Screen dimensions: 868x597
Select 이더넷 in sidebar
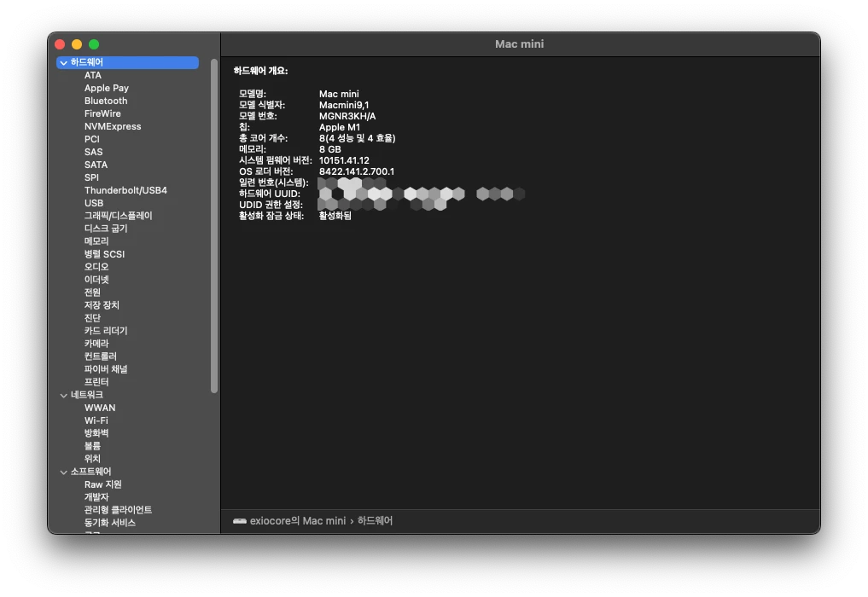click(96, 280)
